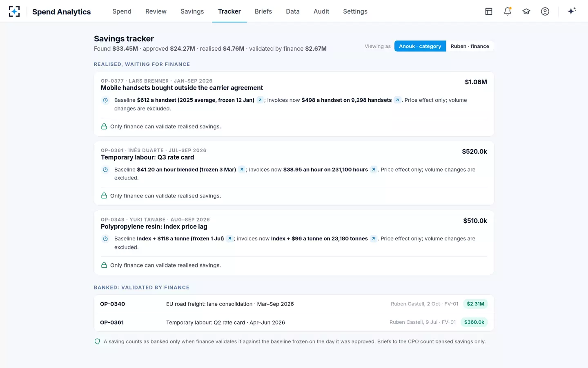Image resolution: width=588 pixels, height=368 pixels.
Task: Open Mobile handsets bought outside the carrier agreement
Action: [x=182, y=88]
